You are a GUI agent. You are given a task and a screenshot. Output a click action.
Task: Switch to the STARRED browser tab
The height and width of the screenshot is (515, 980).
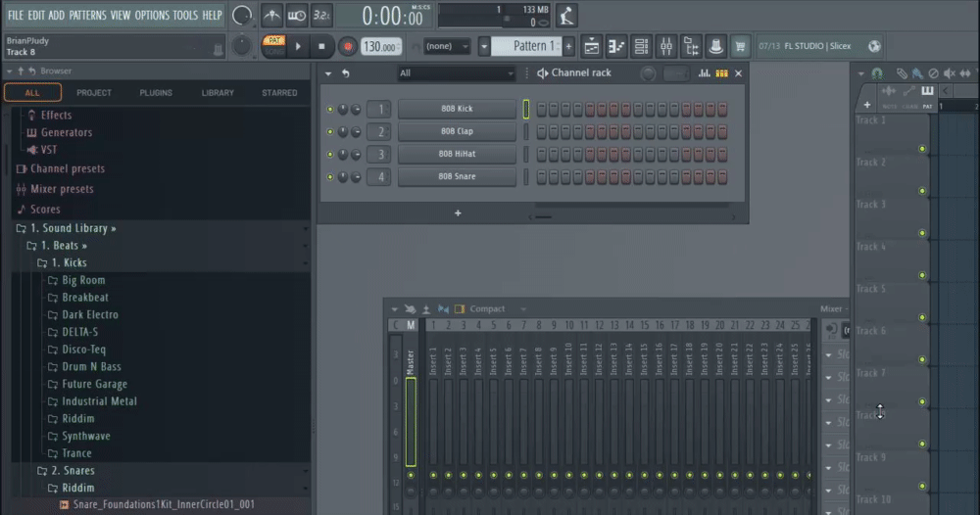(x=279, y=92)
